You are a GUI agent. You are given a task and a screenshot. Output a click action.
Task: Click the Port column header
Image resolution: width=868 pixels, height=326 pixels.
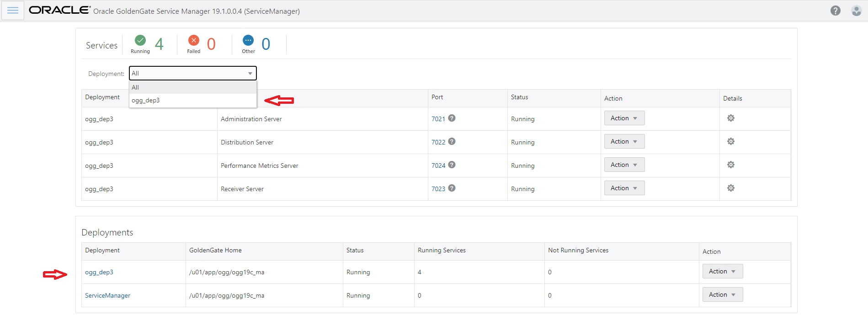[x=437, y=97]
